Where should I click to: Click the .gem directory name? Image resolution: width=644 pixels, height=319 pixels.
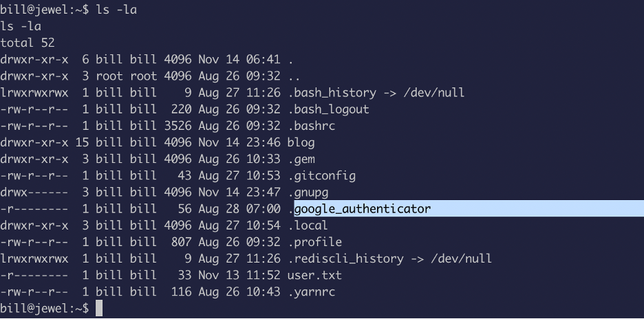(301, 159)
